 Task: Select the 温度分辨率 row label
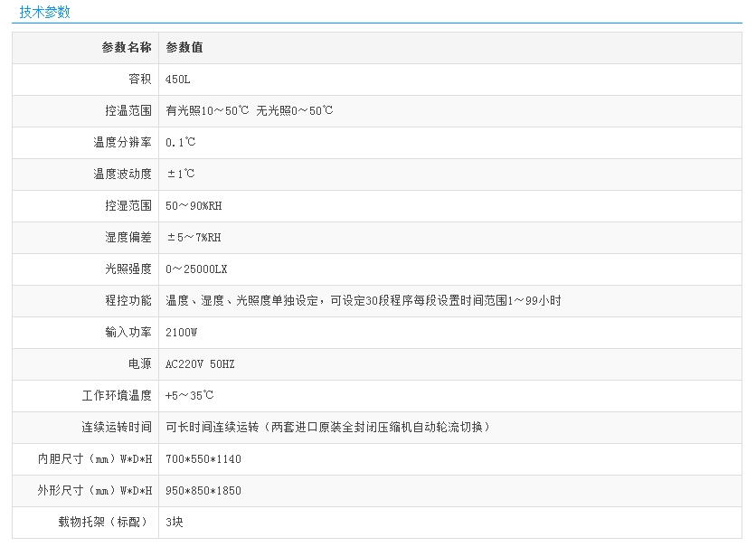[x=122, y=143]
